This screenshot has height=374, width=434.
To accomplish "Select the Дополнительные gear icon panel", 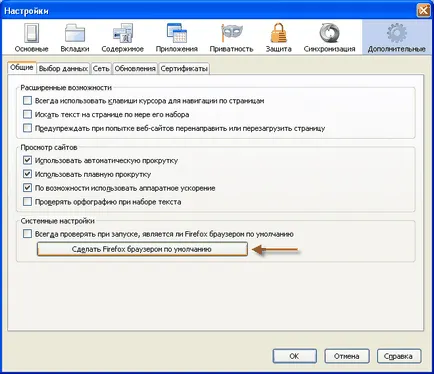I will [396, 37].
